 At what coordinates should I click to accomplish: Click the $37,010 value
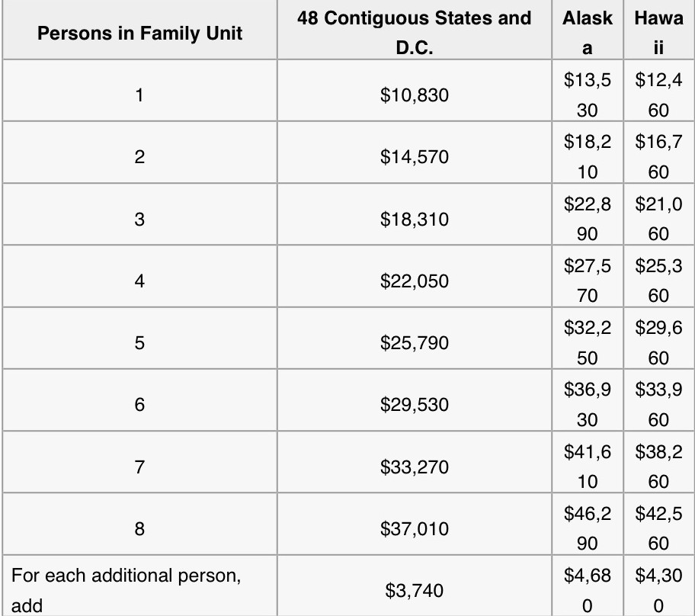415,528
